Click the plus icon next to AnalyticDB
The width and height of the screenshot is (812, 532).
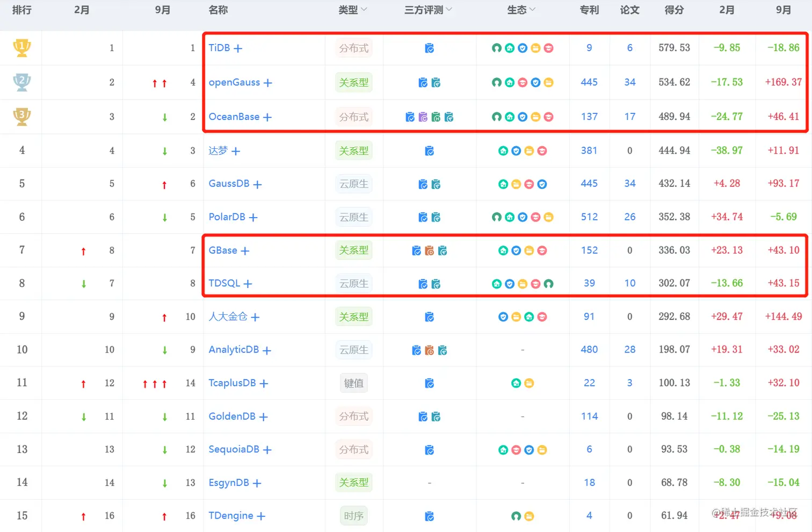[x=267, y=350]
